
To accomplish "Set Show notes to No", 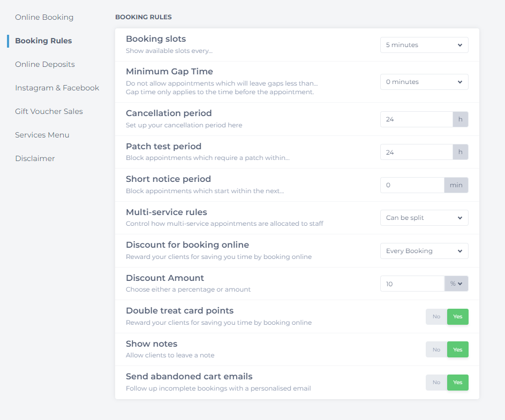I will pos(436,349).
